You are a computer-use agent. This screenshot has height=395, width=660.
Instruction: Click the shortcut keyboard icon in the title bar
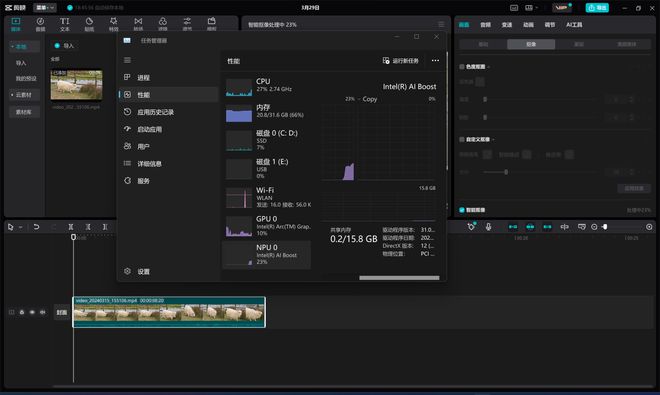point(514,8)
